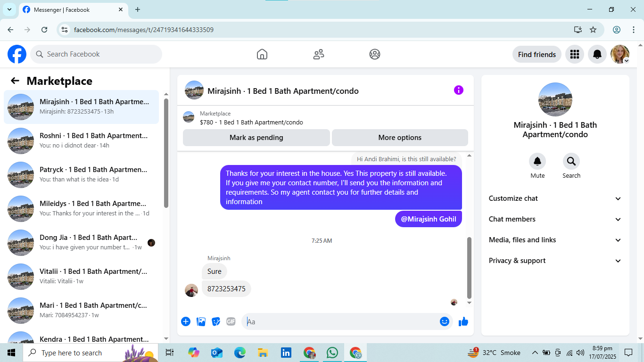Screen dimensions: 644x362
Task: Open LinkedIn from the taskbar
Action: pyautogui.click(x=286, y=353)
